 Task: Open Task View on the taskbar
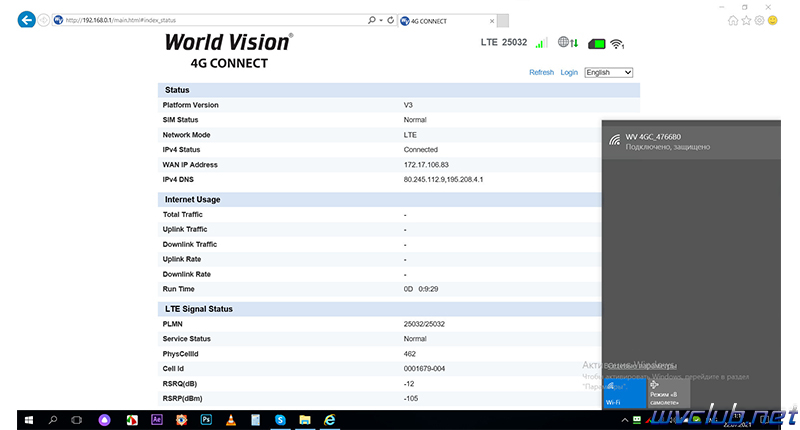(77, 420)
